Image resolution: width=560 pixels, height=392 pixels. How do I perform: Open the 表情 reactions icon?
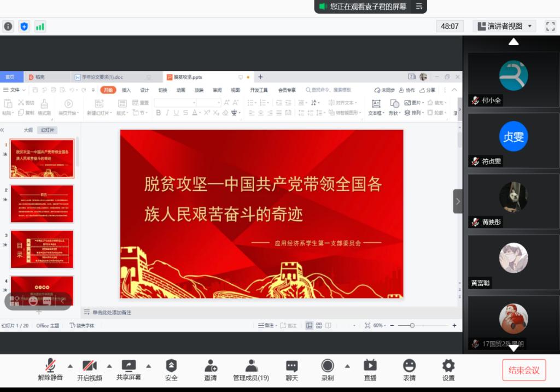(409, 366)
